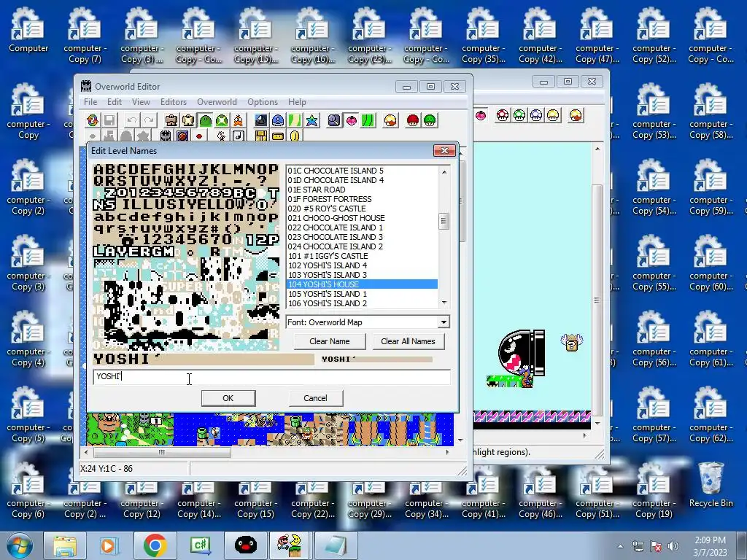The width and height of the screenshot is (747, 560).
Task: Click the gold coin icon in second toolbar row
Action: coord(295,136)
